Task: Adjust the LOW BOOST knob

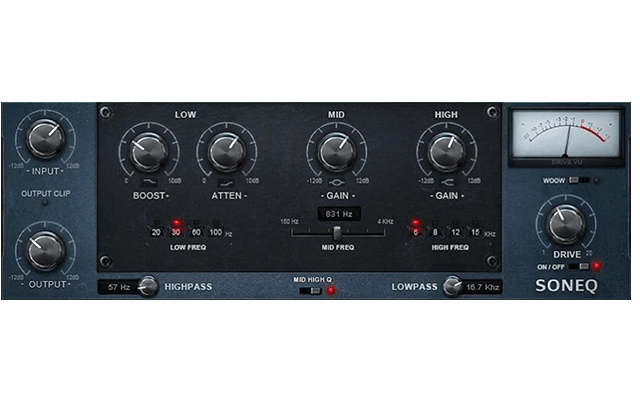Action: 149,151
